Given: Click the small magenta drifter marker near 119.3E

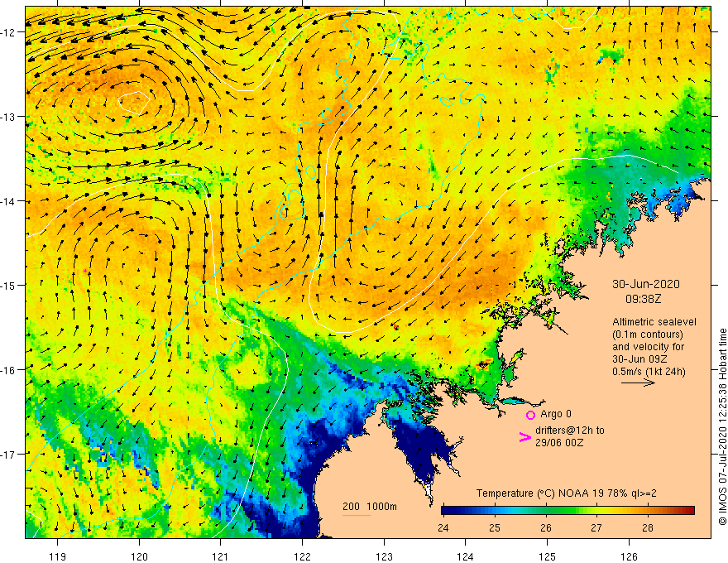Looking at the screenshot, I should coord(85,271).
